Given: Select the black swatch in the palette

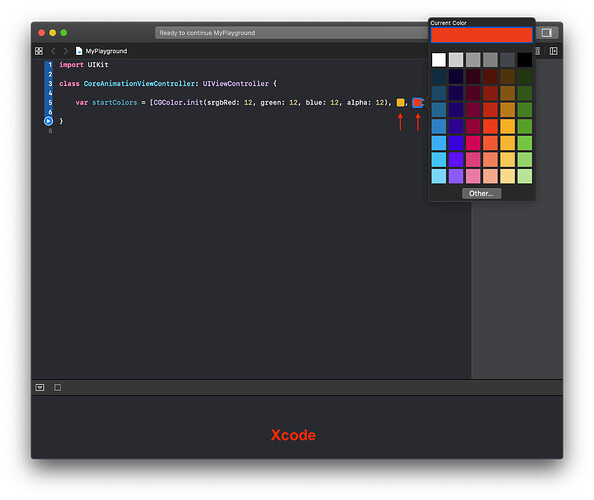Looking at the screenshot, I should pyautogui.click(x=525, y=60).
